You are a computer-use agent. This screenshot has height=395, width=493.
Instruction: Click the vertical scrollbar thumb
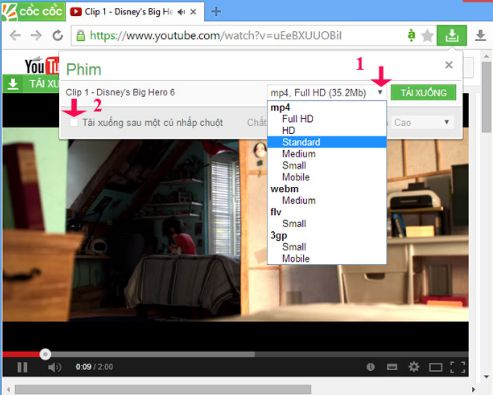coord(486,97)
